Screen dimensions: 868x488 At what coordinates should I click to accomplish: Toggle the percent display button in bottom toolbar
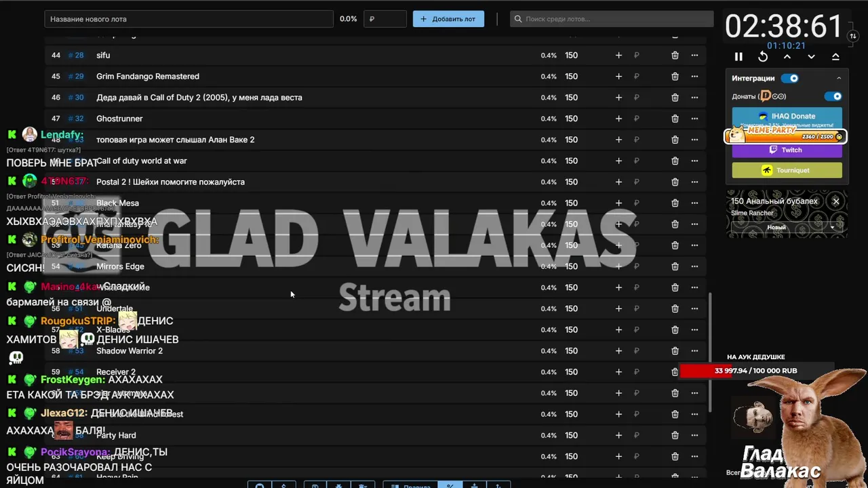(x=450, y=485)
